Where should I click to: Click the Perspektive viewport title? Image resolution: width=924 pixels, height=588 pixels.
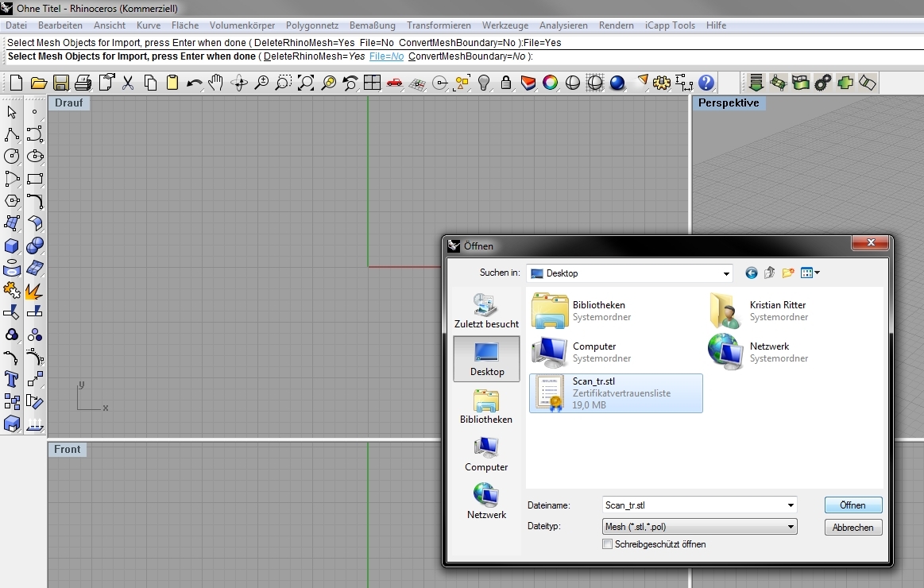[729, 103]
